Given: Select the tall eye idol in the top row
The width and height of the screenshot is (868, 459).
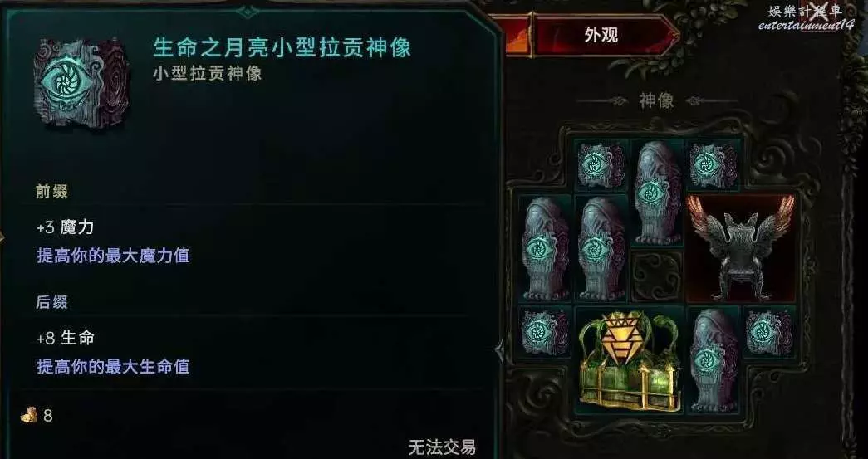Looking at the screenshot, I should 657,193.
